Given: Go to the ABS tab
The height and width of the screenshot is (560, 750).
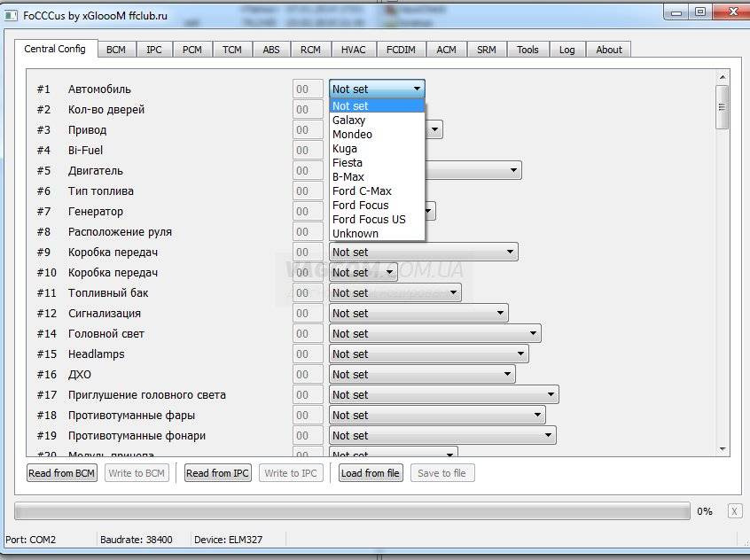Looking at the screenshot, I should (x=271, y=50).
